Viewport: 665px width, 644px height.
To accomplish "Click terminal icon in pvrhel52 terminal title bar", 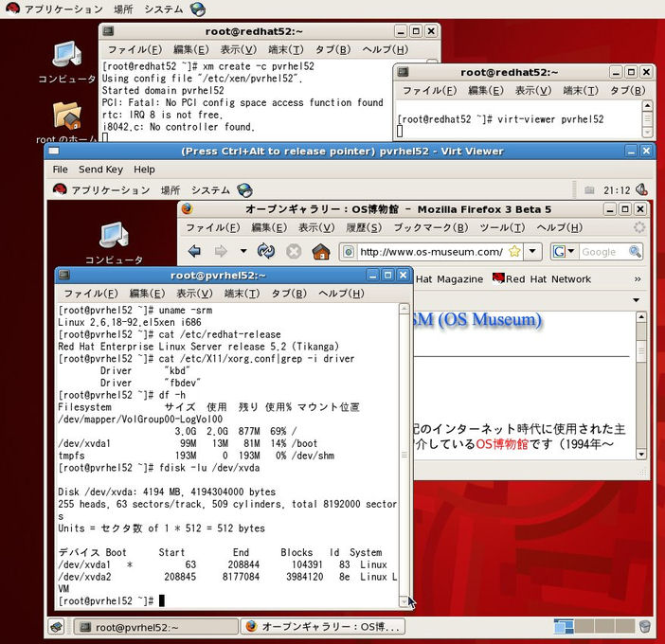I will point(64,275).
